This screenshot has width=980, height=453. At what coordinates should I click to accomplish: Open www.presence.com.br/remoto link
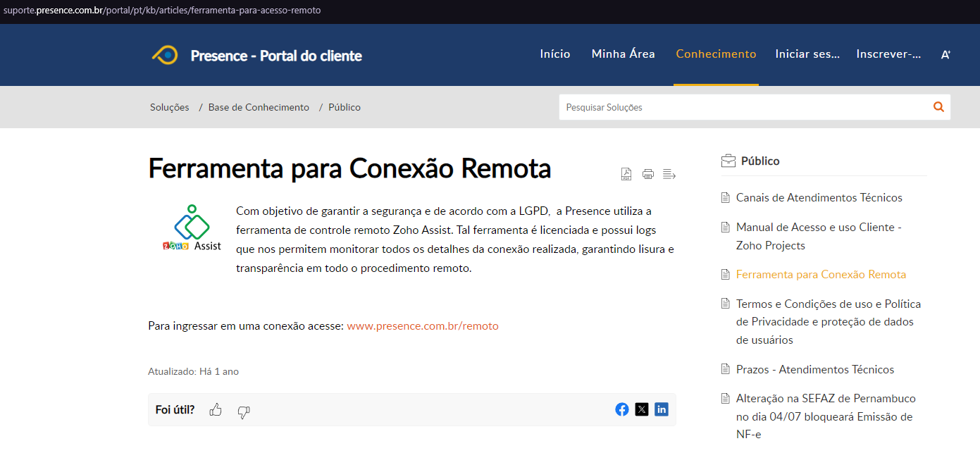(x=423, y=326)
